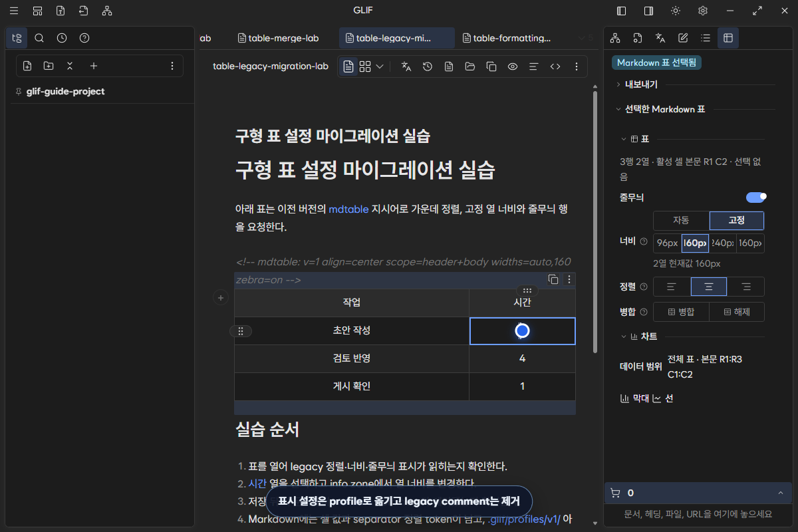The height and width of the screenshot is (532, 798).
Task: Align table content left
Action: pyautogui.click(x=672, y=287)
